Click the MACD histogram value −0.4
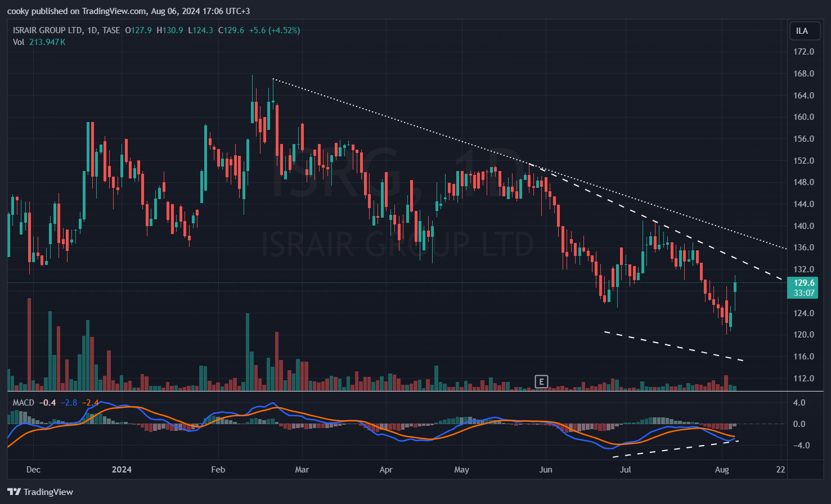Viewport: 831px width, 504px height. point(48,403)
